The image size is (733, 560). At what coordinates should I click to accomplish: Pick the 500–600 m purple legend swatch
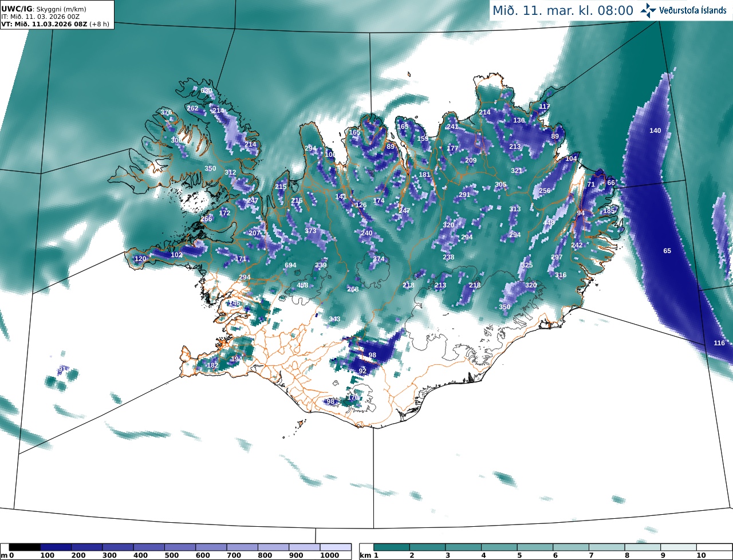coord(180,547)
